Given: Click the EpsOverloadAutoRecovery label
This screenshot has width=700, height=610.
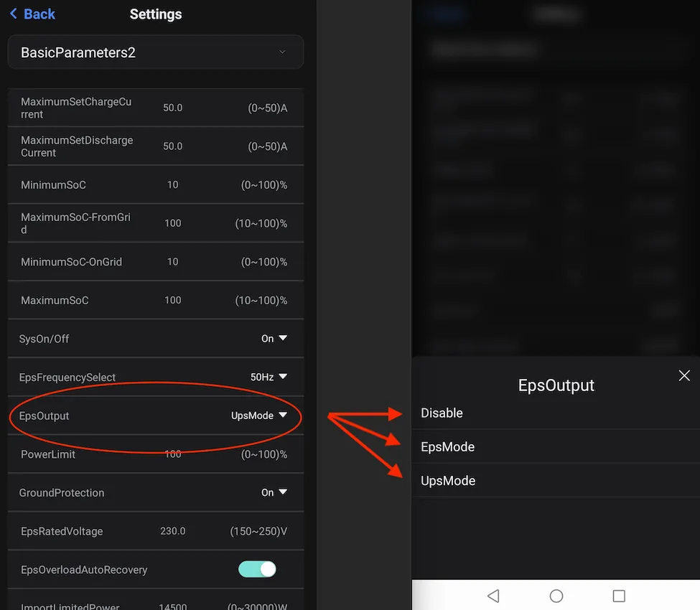Looking at the screenshot, I should click(x=84, y=570).
